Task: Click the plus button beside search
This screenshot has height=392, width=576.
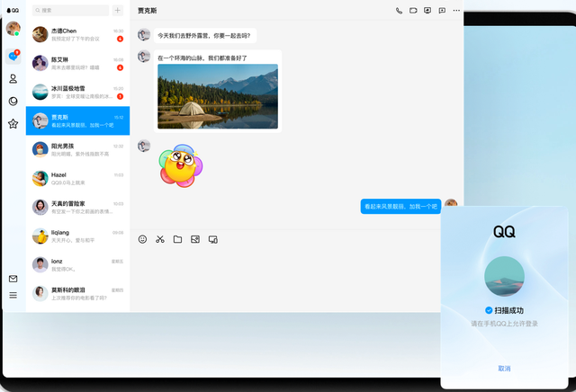Action: [118, 10]
